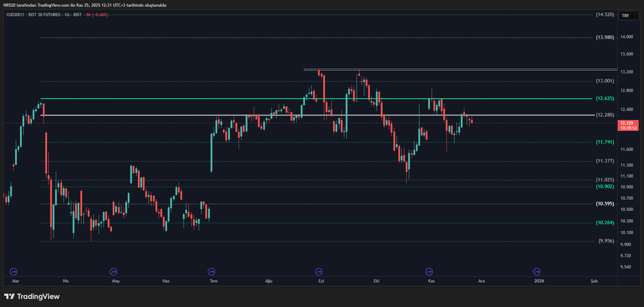Click the (11.377) level label
Screen dimensions: 644x307
coord(605,160)
